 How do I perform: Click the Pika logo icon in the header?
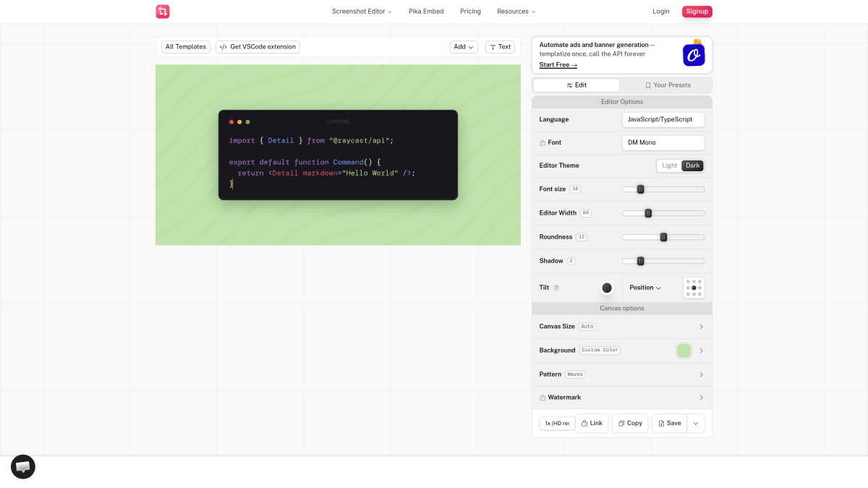(163, 12)
